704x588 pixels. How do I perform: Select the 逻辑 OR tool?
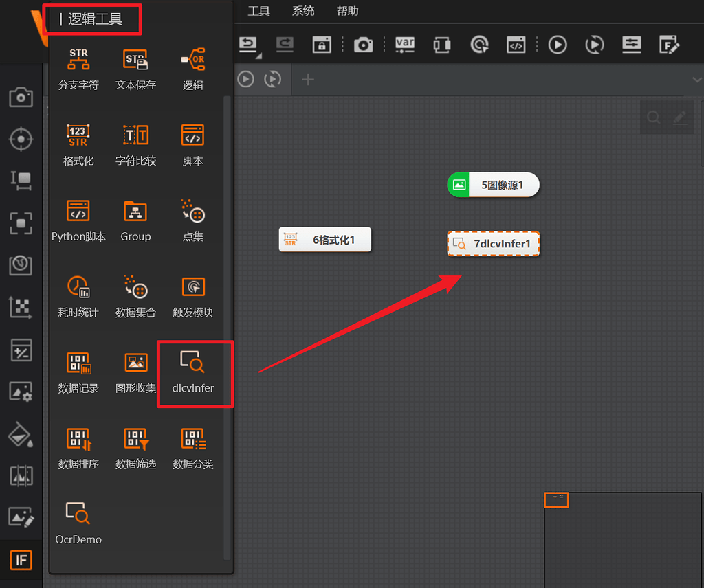193,69
